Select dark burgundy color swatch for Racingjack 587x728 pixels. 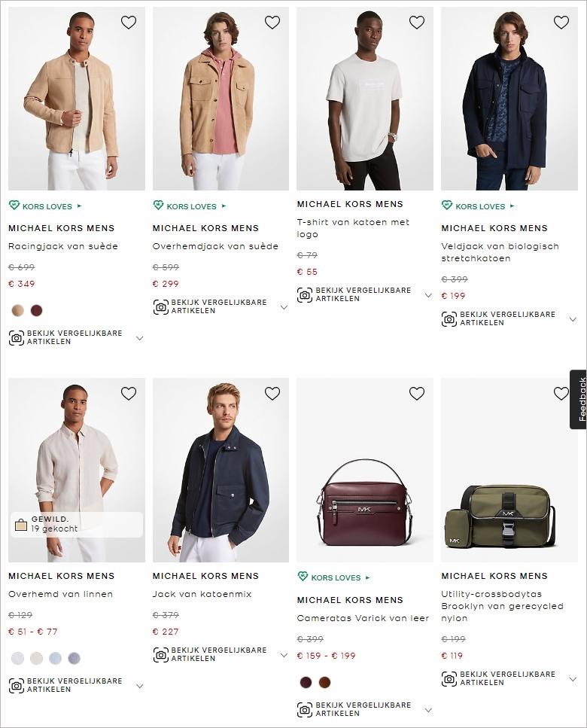(x=36, y=310)
